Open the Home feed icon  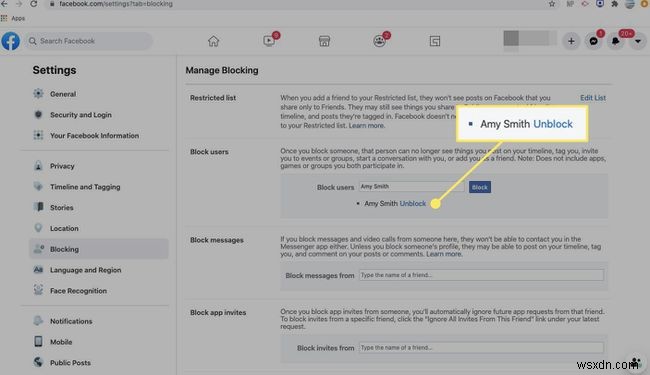213,41
